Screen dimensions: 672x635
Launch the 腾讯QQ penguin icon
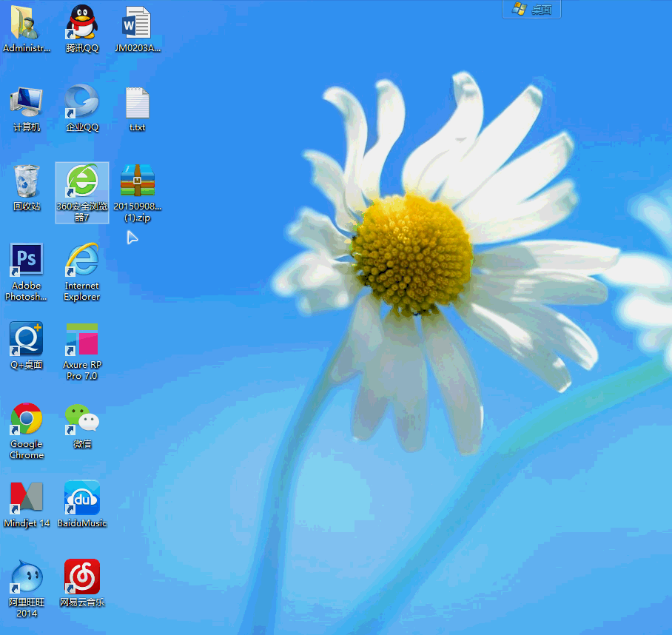tap(82, 28)
